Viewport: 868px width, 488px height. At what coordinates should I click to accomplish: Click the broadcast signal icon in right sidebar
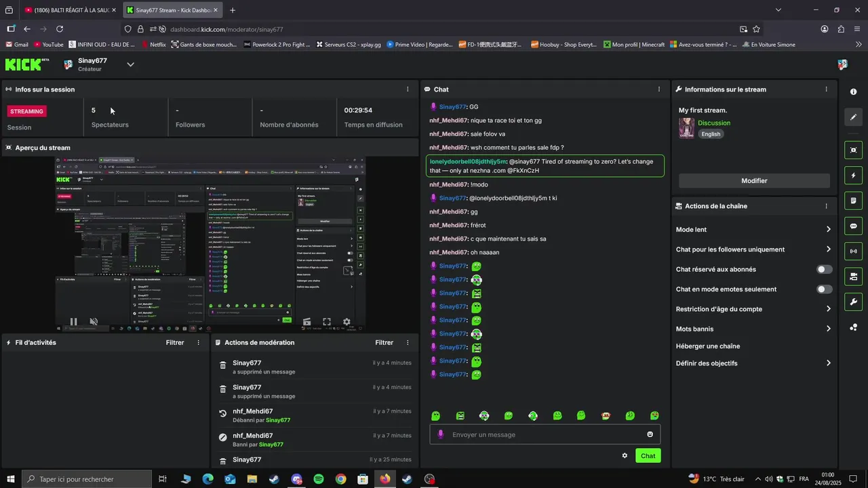click(x=853, y=251)
